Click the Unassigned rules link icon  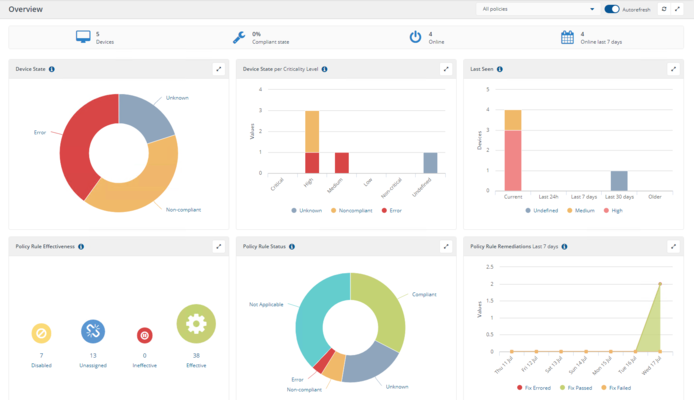[93, 334]
